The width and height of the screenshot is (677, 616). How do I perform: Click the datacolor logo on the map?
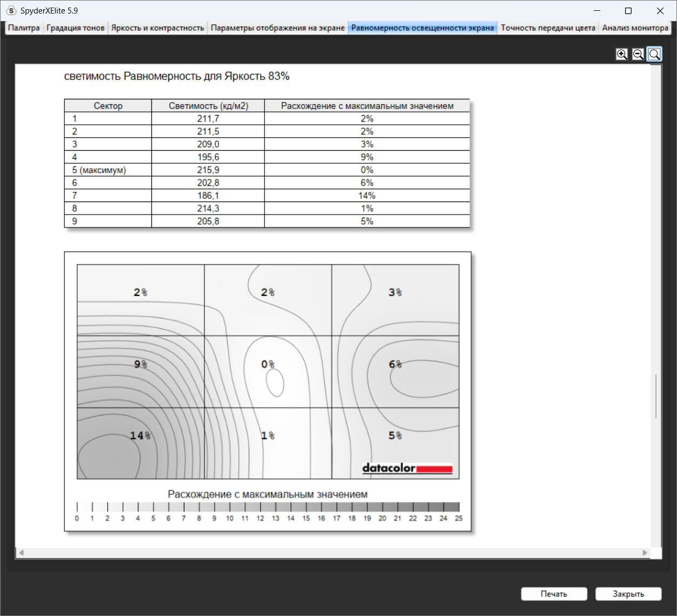pyautogui.click(x=407, y=468)
